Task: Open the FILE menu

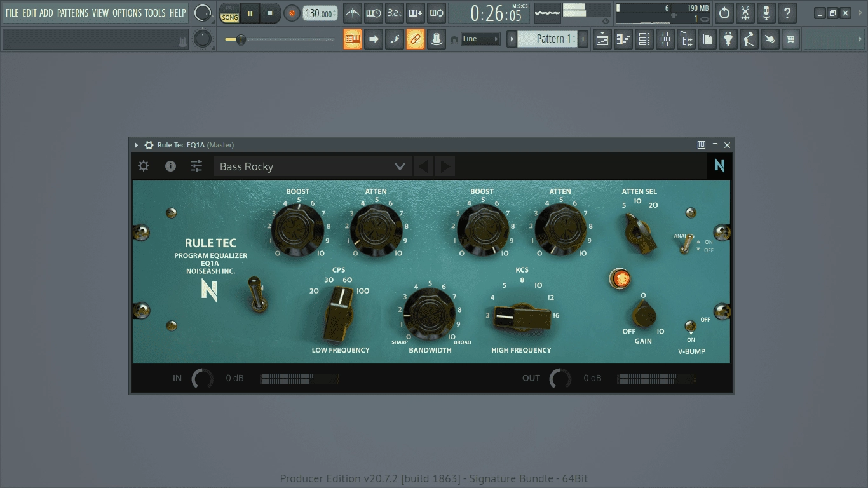Action: 12,13
